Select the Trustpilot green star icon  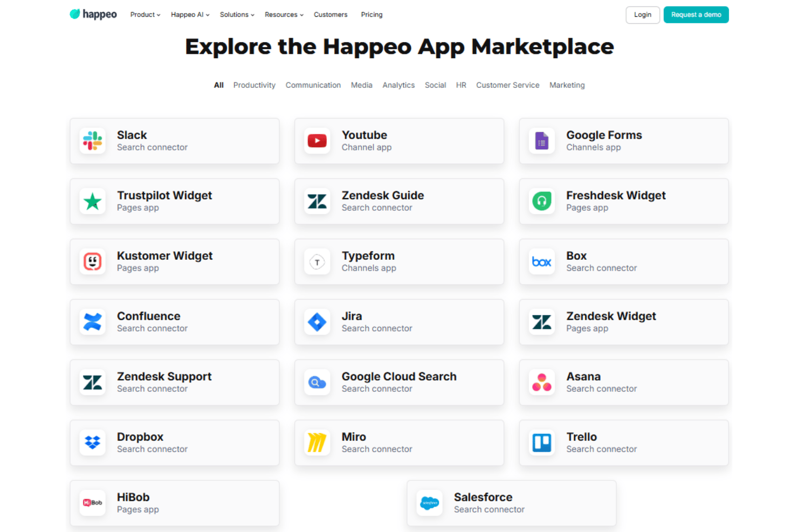coord(93,201)
